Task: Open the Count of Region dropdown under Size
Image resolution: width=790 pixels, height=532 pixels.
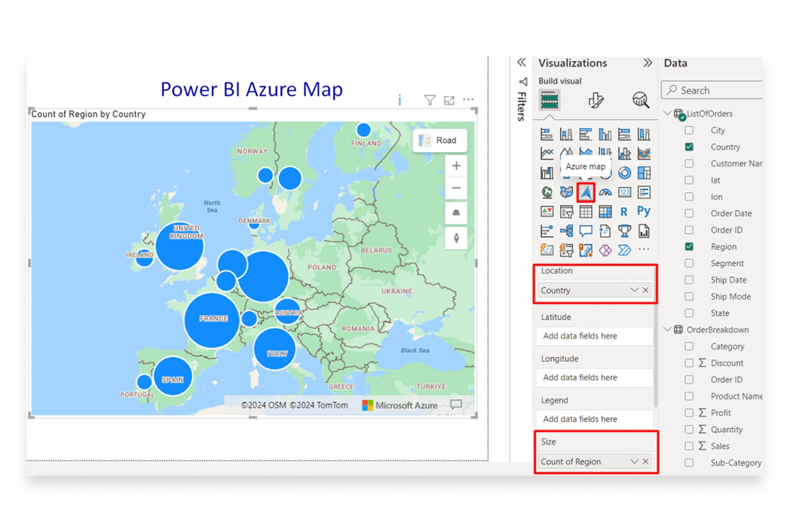Action: tap(633, 461)
